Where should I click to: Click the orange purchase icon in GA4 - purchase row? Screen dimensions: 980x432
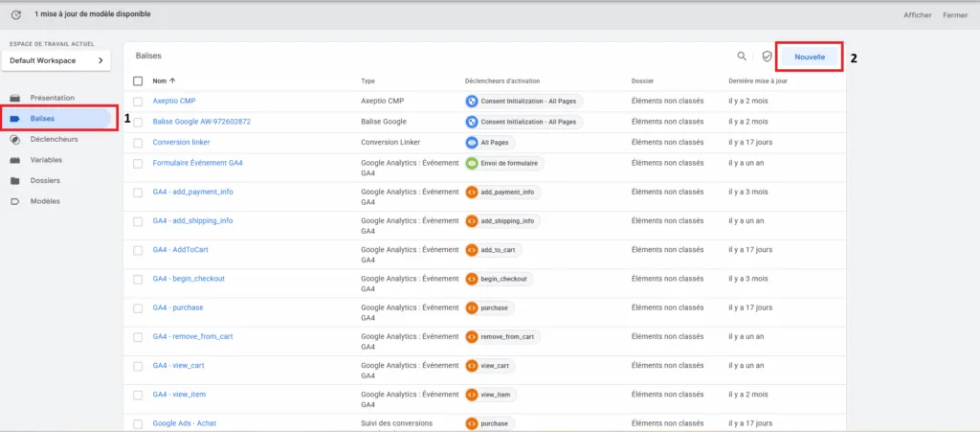pos(472,307)
